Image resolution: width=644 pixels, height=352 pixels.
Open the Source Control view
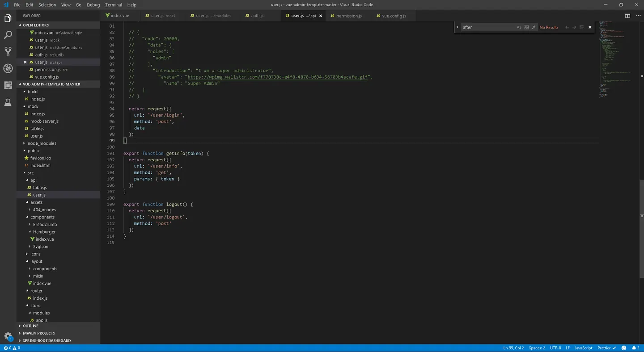coord(8,51)
